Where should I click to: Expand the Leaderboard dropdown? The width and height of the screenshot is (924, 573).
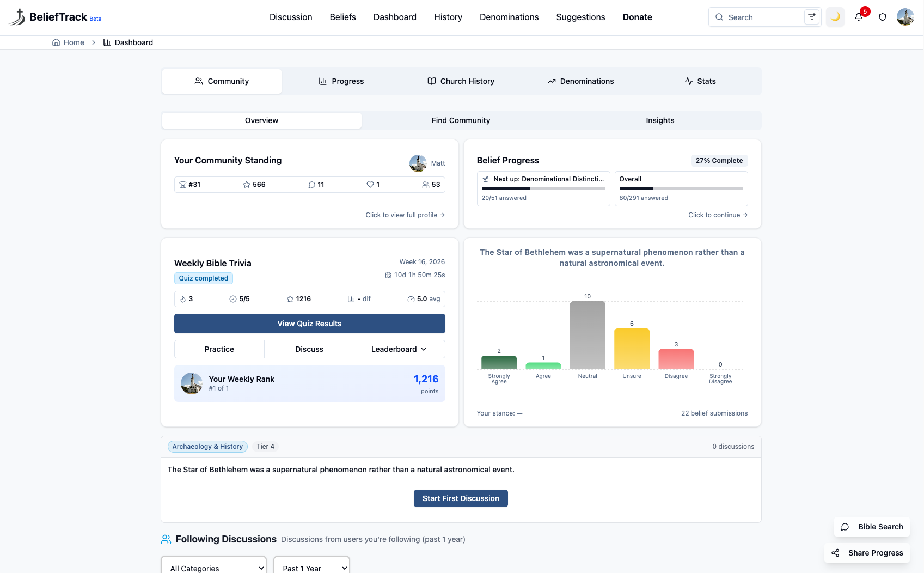coord(399,349)
